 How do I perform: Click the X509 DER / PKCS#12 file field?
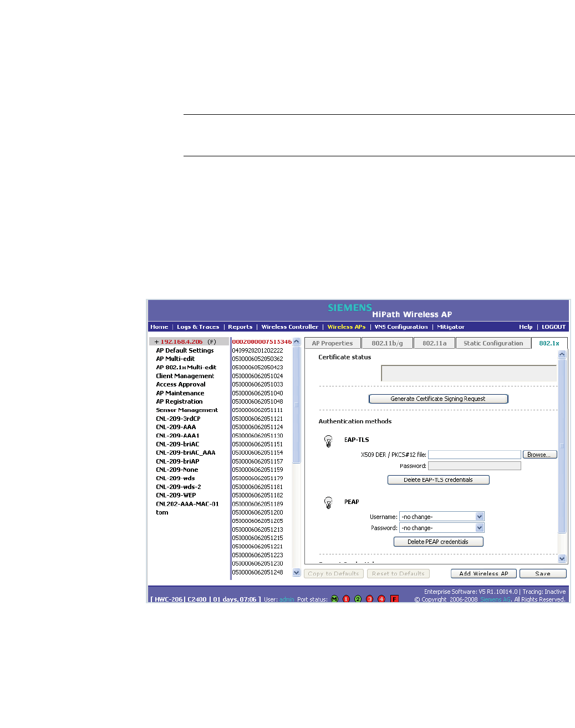(x=475, y=455)
